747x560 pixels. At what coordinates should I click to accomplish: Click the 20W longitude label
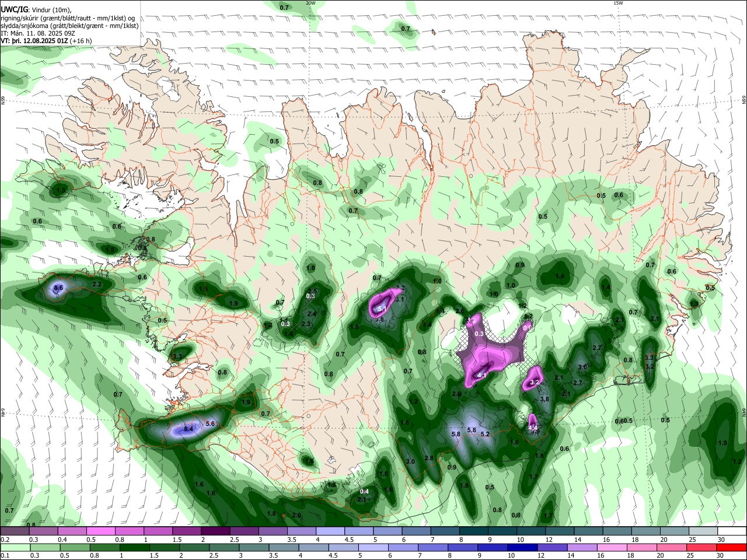click(x=310, y=3)
